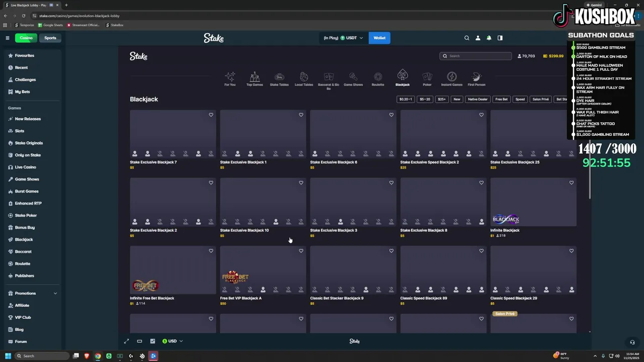Open live stats chart icon in footer
The width and height of the screenshot is (644, 362).
[152, 341]
